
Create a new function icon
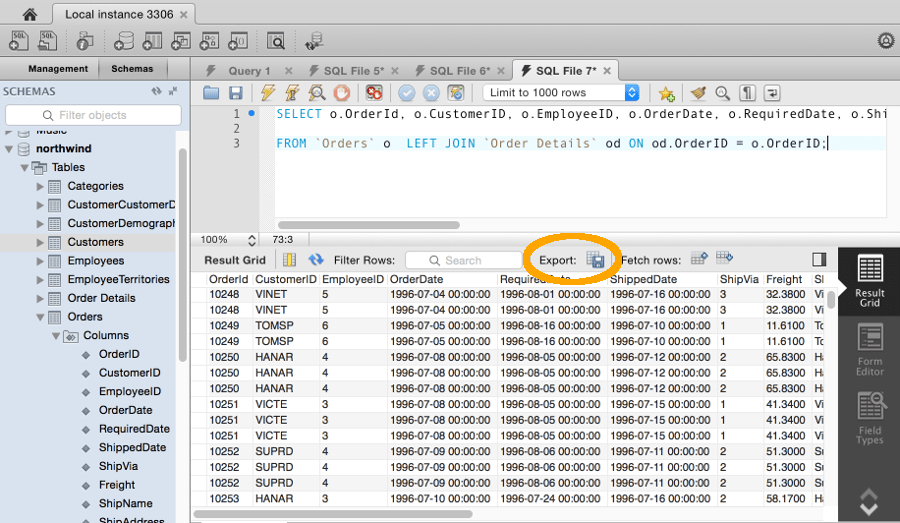pyautogui.click(x=238, y=41)
